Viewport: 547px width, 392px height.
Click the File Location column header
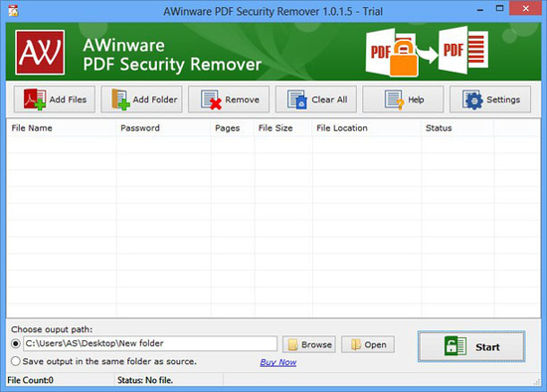point(367,128)
